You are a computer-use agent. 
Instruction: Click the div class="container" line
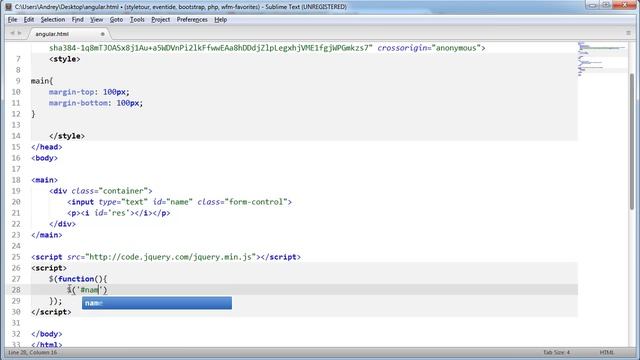coord(100,191)
